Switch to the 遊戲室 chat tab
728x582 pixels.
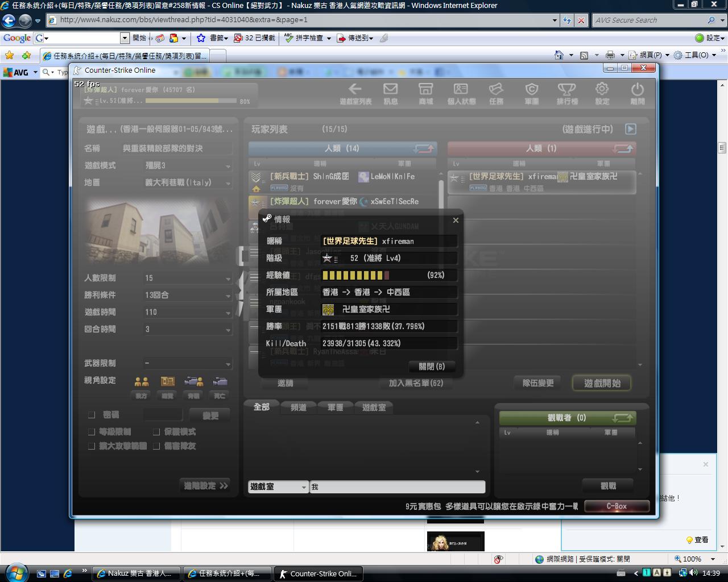click(374, 407)
